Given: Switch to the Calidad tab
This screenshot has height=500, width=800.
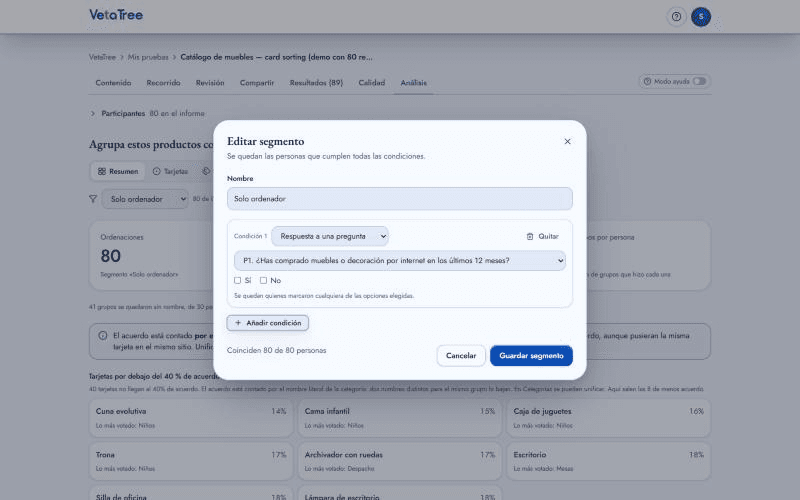Looking at the screenshot, I should click(x=371, y=83).
